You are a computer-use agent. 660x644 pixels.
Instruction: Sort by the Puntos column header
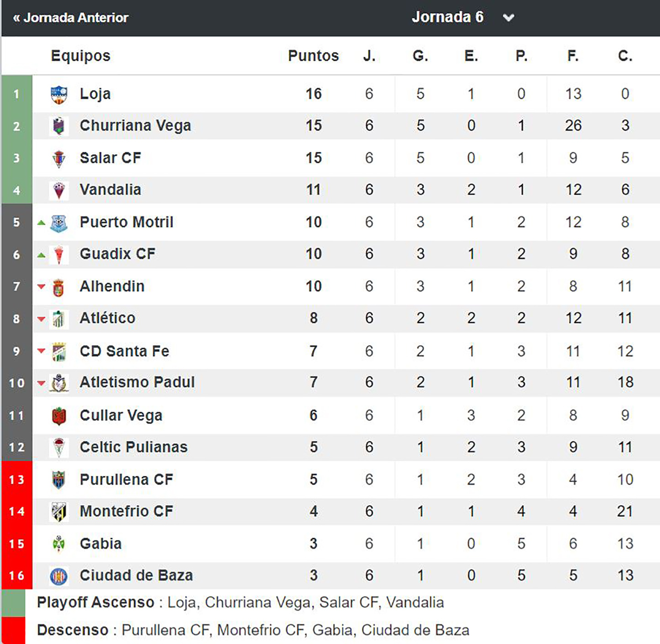[313, 56]
